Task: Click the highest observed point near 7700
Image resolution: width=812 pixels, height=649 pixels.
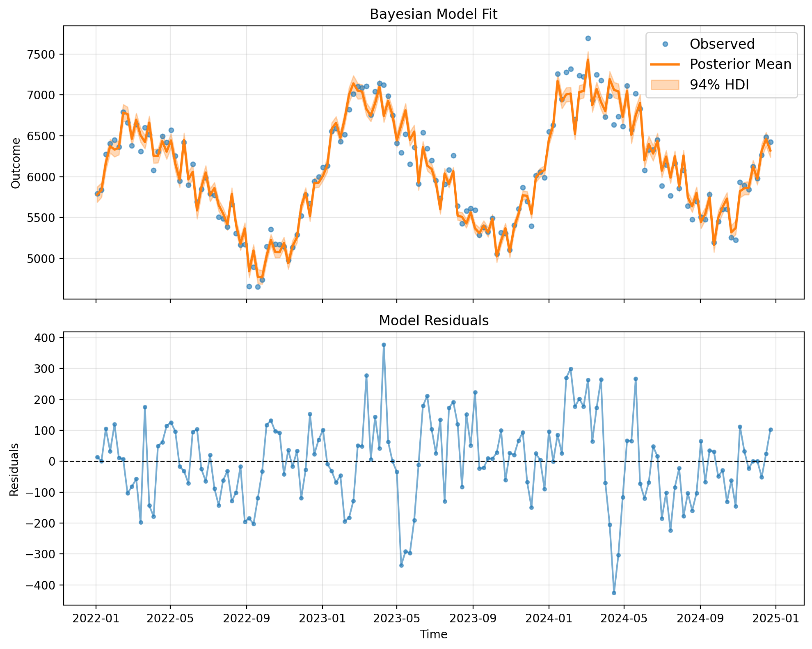Action: pos(588,38)
